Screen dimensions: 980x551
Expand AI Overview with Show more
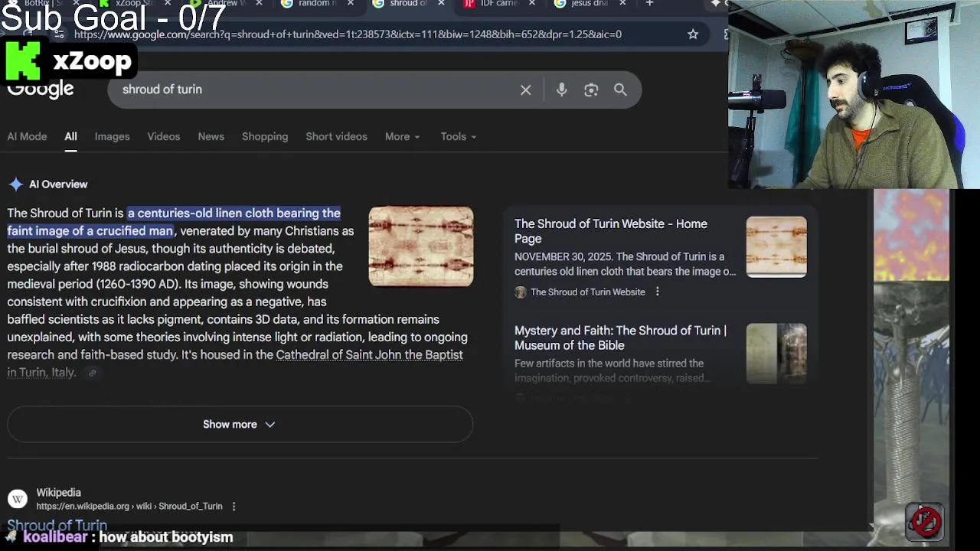click(x=240, y=424)
